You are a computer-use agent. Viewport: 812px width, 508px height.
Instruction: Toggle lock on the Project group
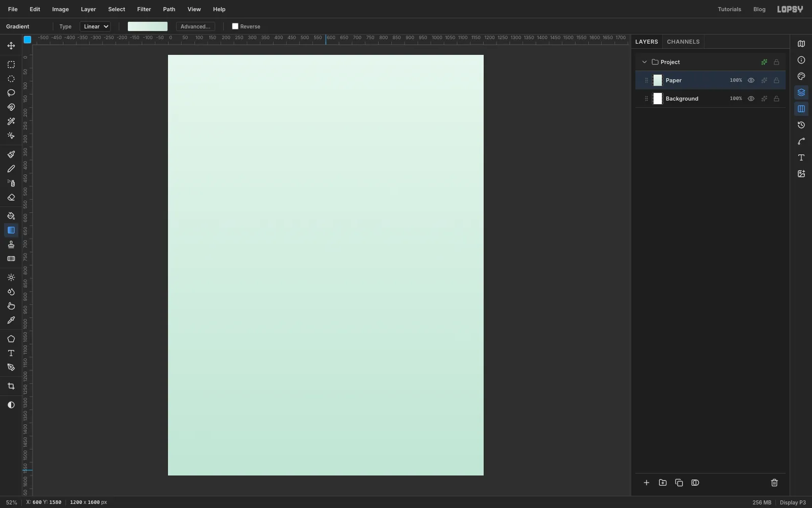tap(776, 62)
